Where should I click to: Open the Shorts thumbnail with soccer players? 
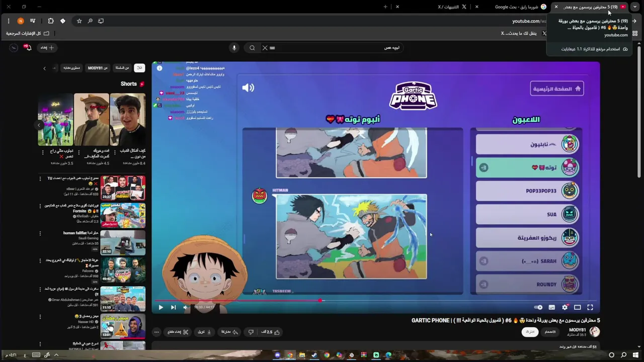(x=56, y=119)
